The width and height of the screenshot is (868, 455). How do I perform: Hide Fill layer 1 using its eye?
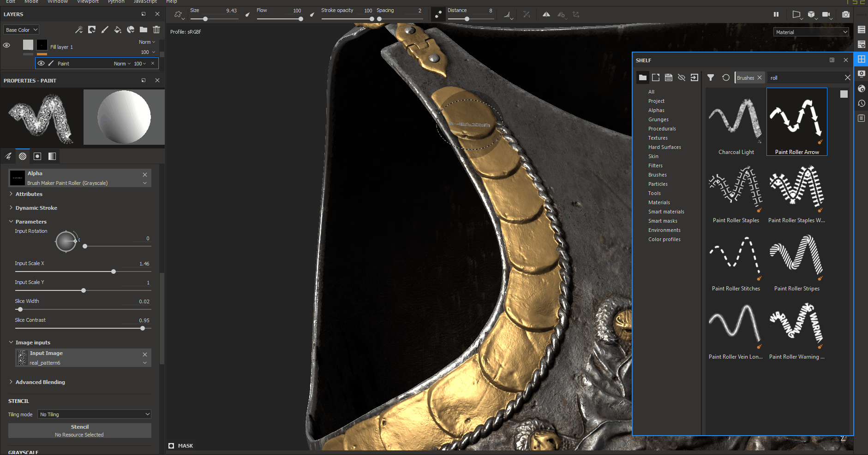pyautogui.click(x=6, y=45)
